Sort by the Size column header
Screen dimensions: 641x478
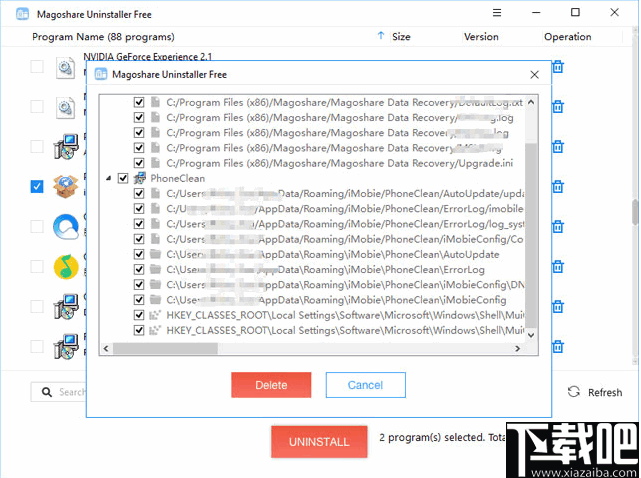(x=401, y=37)
